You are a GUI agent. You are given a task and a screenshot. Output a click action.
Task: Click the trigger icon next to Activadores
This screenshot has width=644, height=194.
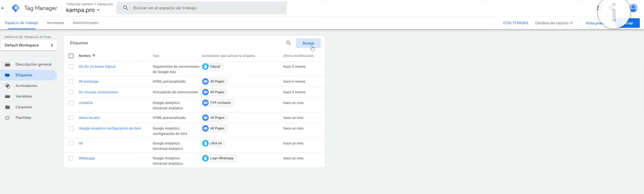[x=7, y=86]
